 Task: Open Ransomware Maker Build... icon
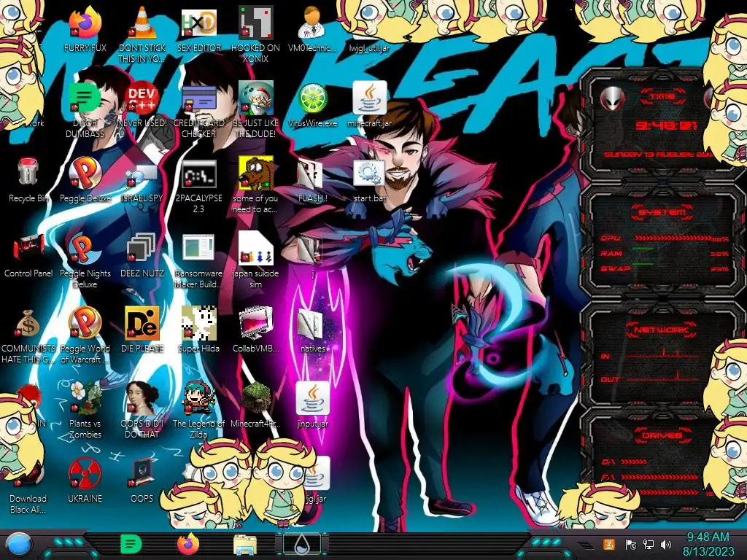click(x=198, y=248)
